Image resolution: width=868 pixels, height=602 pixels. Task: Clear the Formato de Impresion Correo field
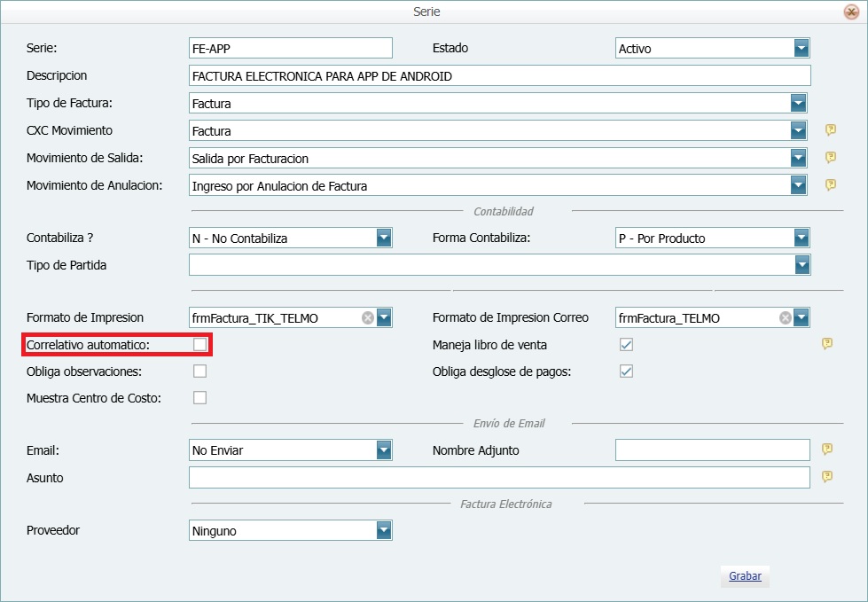784,317
